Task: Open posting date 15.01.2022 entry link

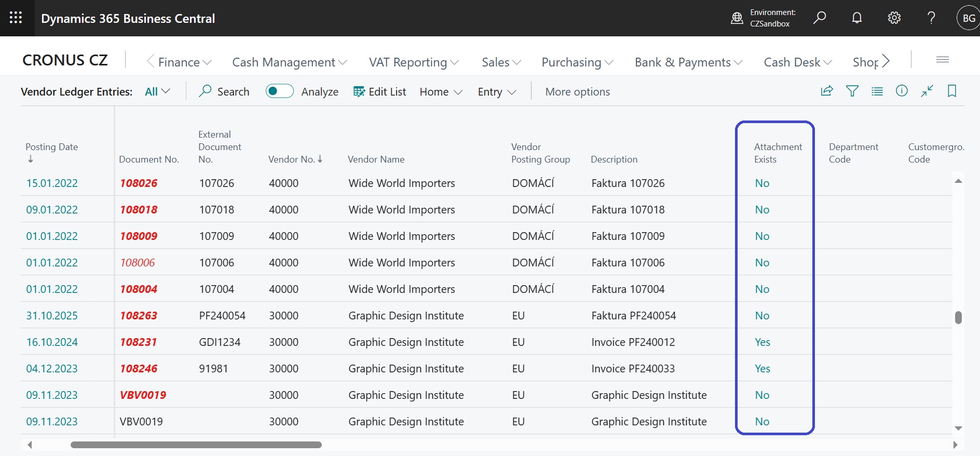Action: (x=52, y=183)
